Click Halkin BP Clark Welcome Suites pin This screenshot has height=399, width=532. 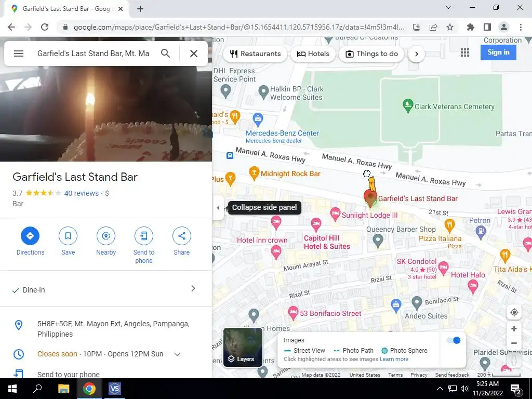click(x=263, y=92)
